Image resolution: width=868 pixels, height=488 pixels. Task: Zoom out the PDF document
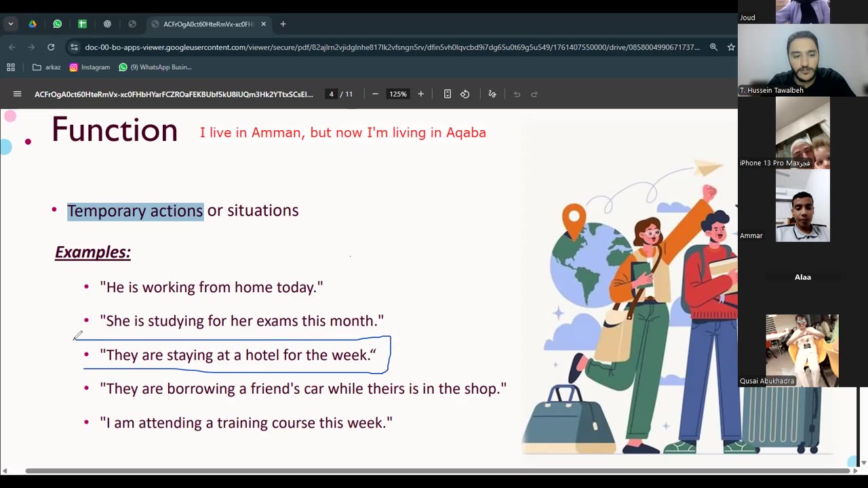(375, 94)
